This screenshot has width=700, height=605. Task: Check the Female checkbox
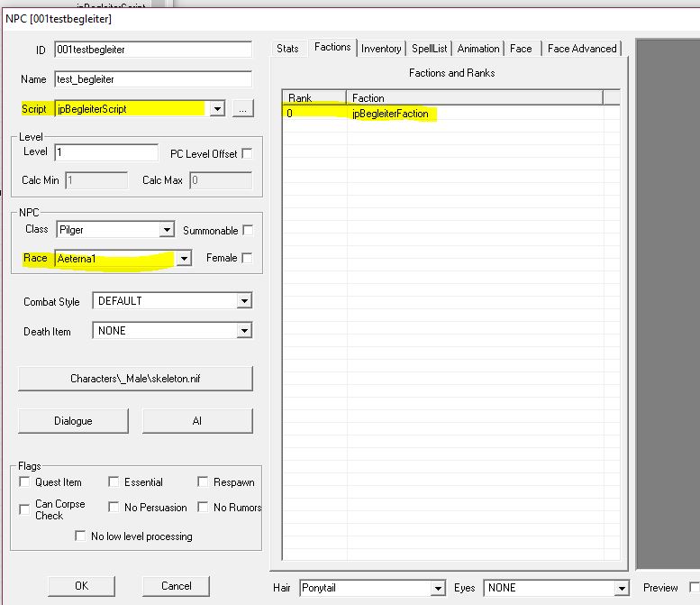(x=247, y=259)
